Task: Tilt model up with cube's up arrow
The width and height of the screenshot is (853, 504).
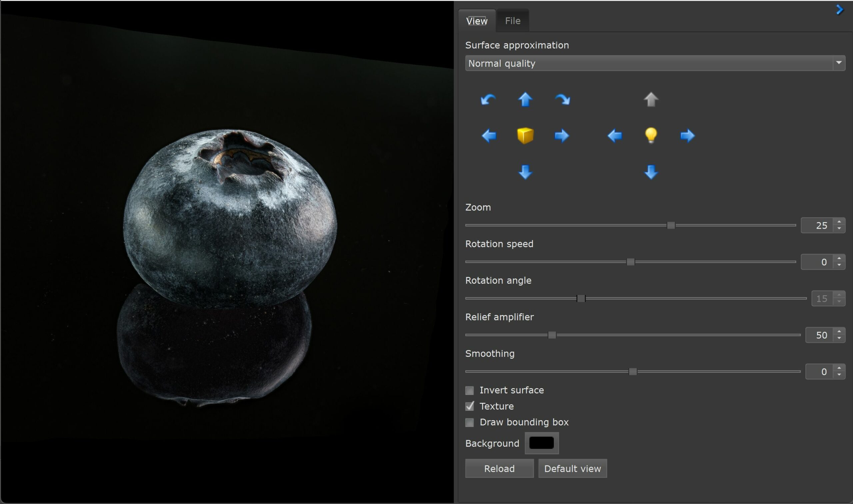Action: (x=525, y=100)
